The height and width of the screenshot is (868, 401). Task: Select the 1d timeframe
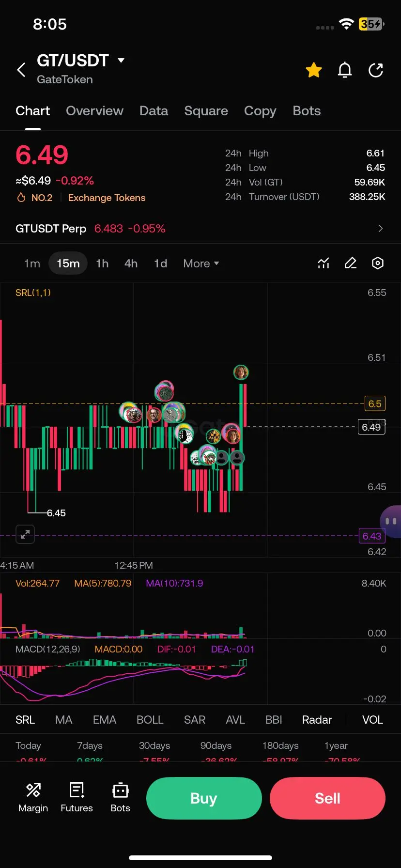[160, 263]
